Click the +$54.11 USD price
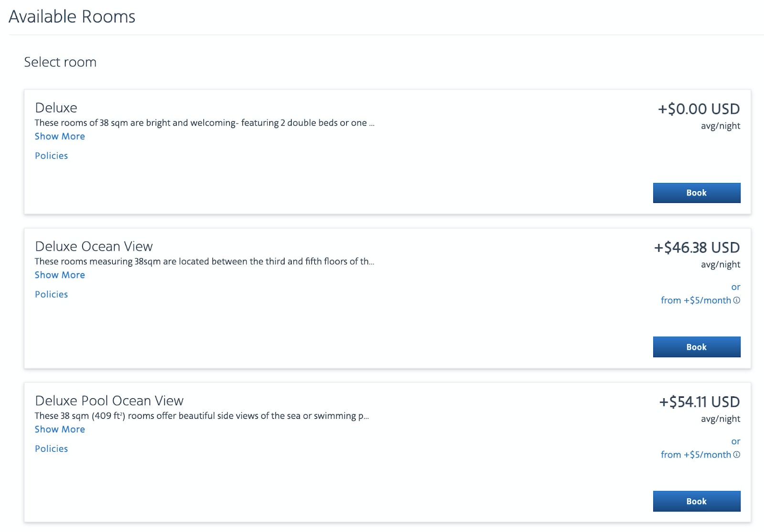Screen dimensions: 764x532 pos(700,402)
